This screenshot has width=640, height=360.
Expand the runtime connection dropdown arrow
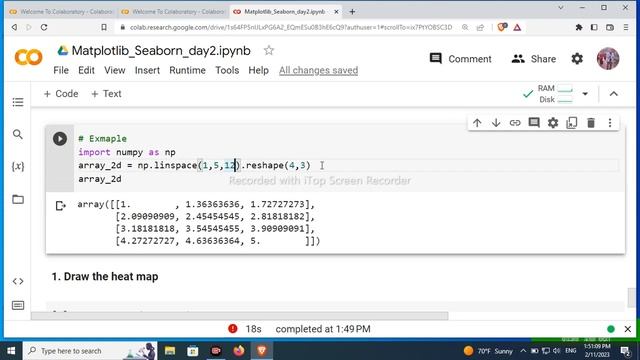[585, 94]
